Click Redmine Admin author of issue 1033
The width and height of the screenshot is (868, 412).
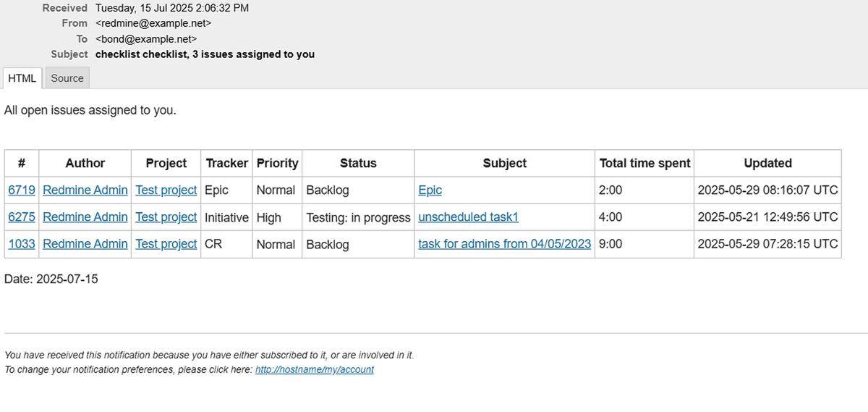pos(85,244)
